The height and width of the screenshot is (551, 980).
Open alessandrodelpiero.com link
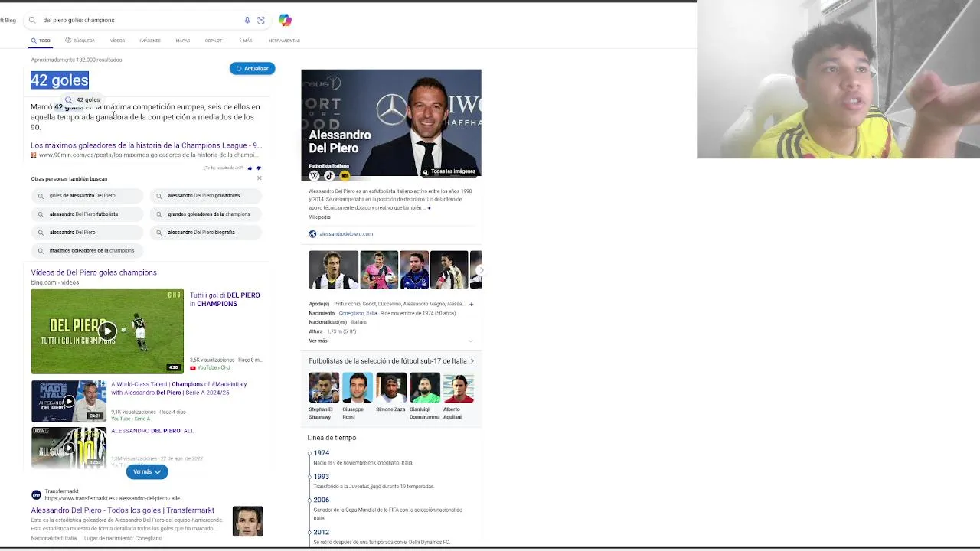(346, 234)
